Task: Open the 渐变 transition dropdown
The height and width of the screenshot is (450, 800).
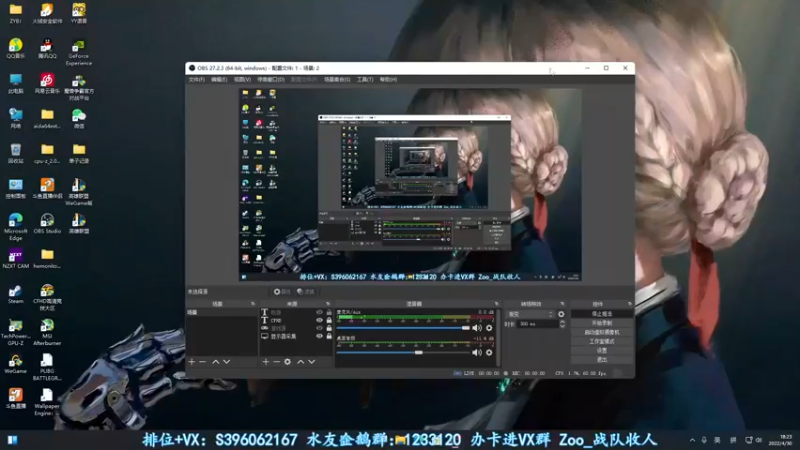Action: click(530, 314)
